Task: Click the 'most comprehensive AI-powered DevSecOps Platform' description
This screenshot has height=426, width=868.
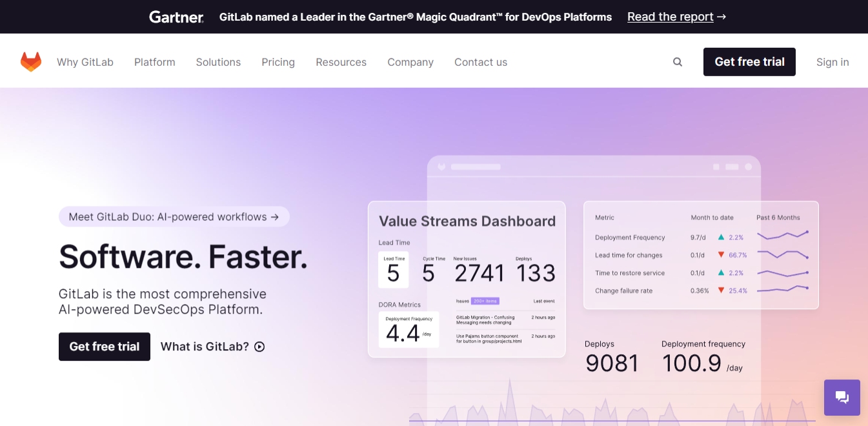Action: coord(163,301)
